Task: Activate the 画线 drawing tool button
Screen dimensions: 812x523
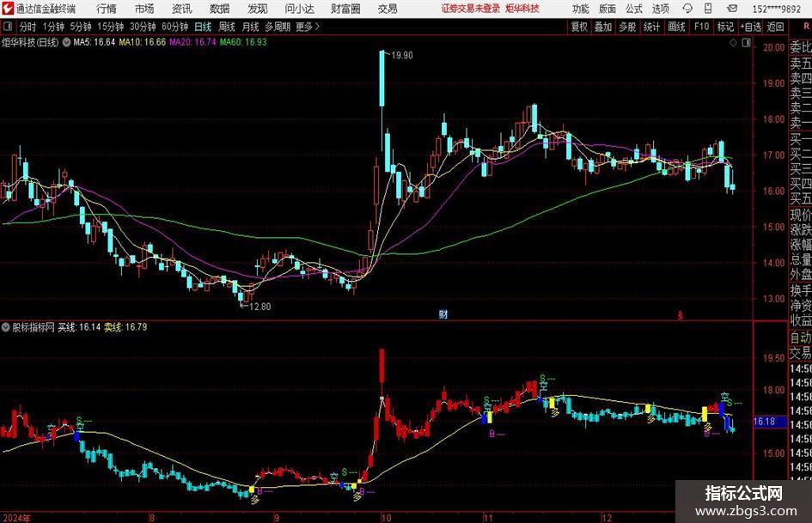Action: (676, 27)
